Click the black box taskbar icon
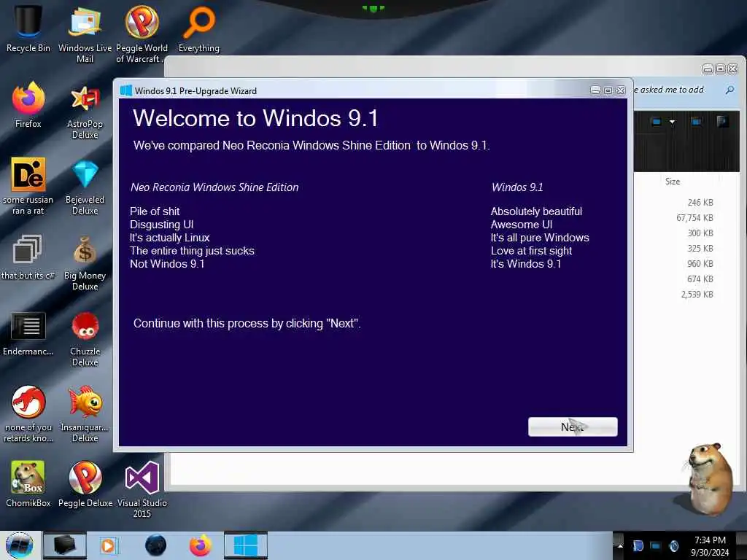Image resolution: width=747 pixels, height=560 pixels. click(65, 545)
